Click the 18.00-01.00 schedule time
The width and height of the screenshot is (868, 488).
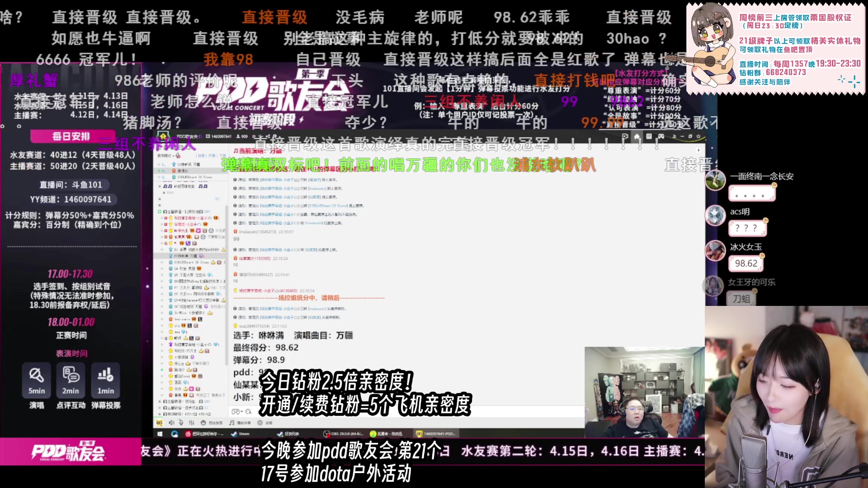71,322
